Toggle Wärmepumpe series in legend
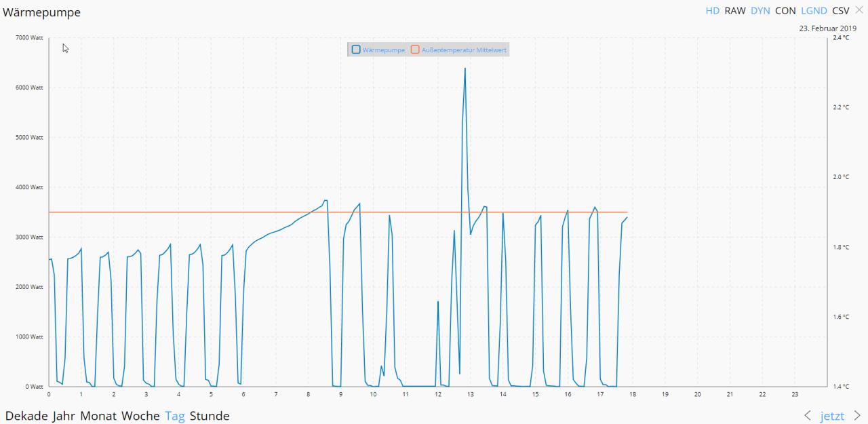 [x=378, y=50]
